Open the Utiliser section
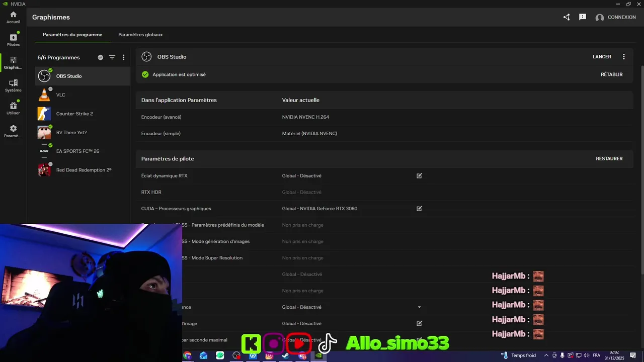This screenshot has height=362, width=644. coord(14,108)
